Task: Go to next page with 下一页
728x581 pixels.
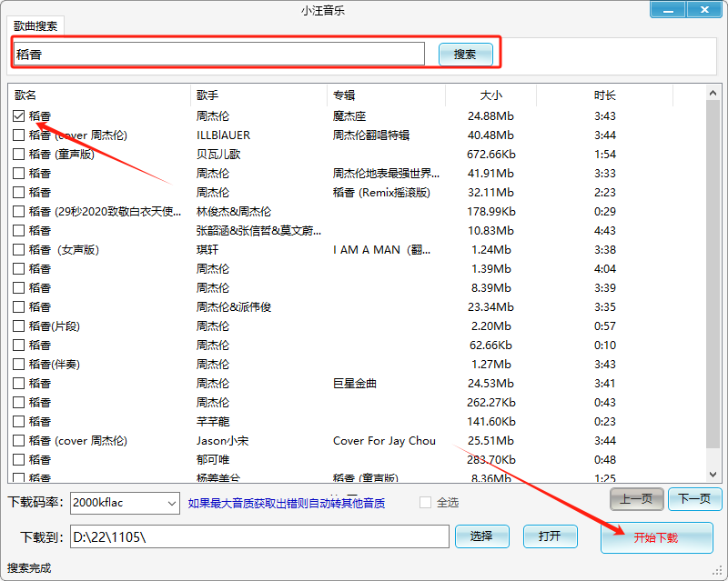Action: tap(695, 499)
